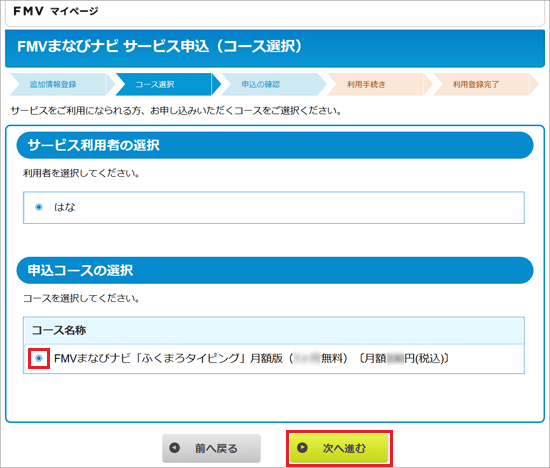Click the page title FMVまなびナビ サービス申込
Image resolution: width=550 pixels, height=468 pixels.
click(x=160, y=46)
